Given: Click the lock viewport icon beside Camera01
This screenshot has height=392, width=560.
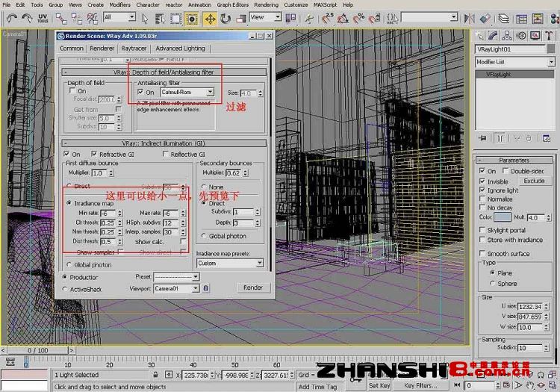Looking at the screenshot, I should tap(206, 288).
